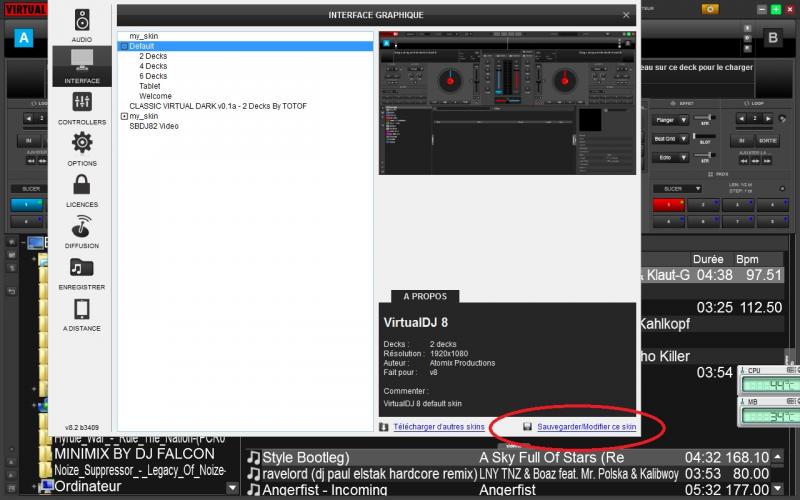Adjust the Flanger effect strength slider
The width and height of the screenshot is (800, 500).
705,118
